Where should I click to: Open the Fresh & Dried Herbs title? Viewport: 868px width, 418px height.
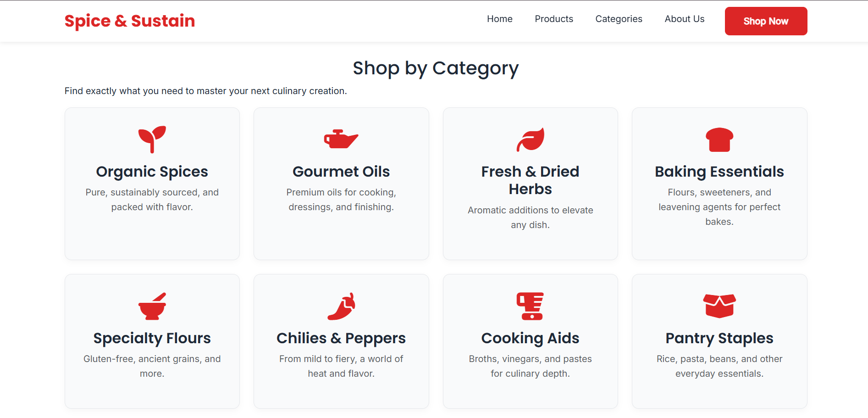531,180
